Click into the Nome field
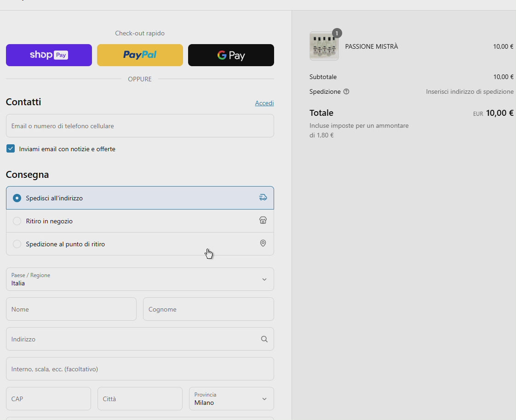Viewport: 516px width, 420px height. click(71, 309)
